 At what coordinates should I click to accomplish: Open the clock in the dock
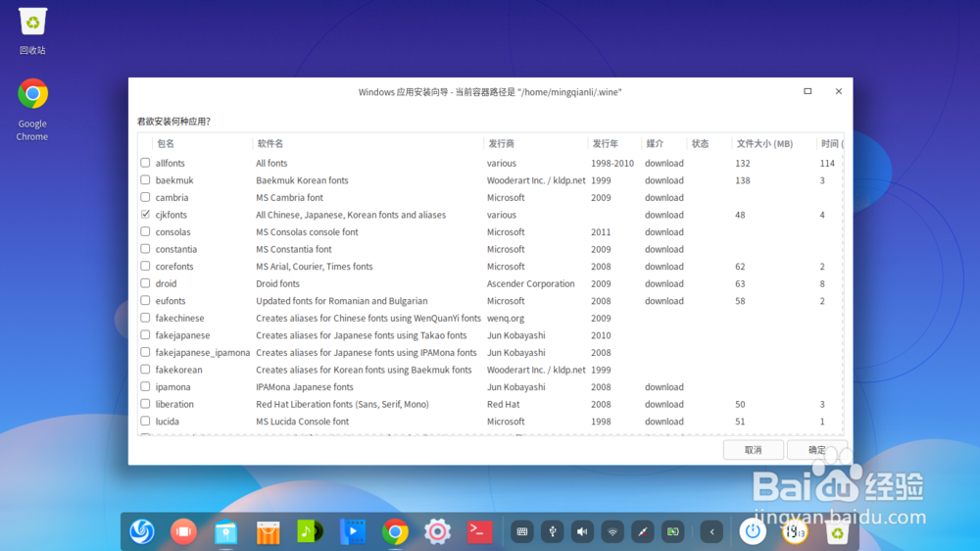pyautogui.click(x=795, y=531)
